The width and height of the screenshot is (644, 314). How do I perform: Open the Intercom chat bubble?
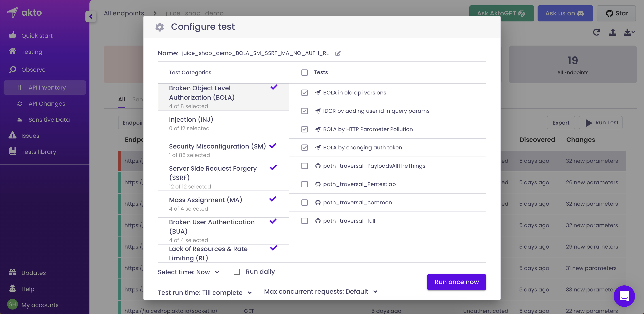[x=624, y=296]
